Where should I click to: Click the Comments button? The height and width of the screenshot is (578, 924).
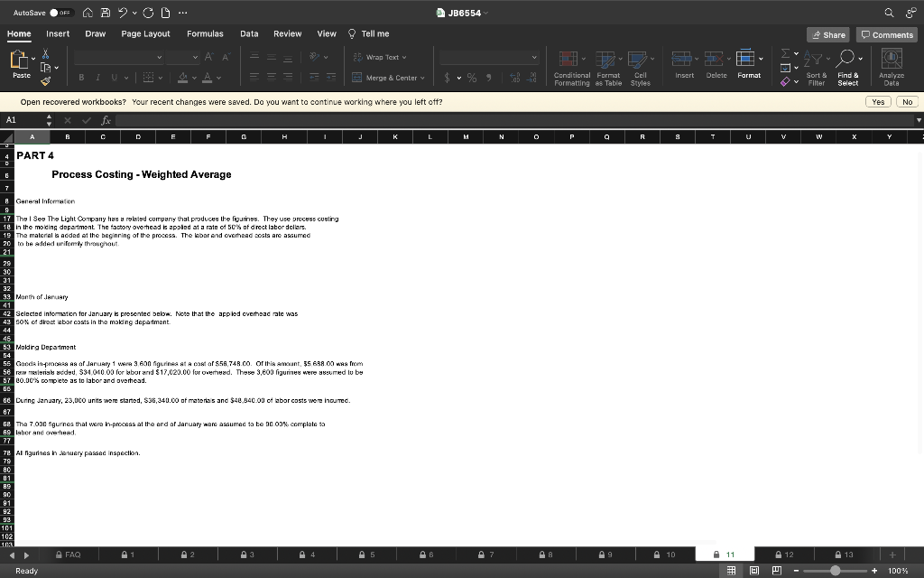click(887, 35)
